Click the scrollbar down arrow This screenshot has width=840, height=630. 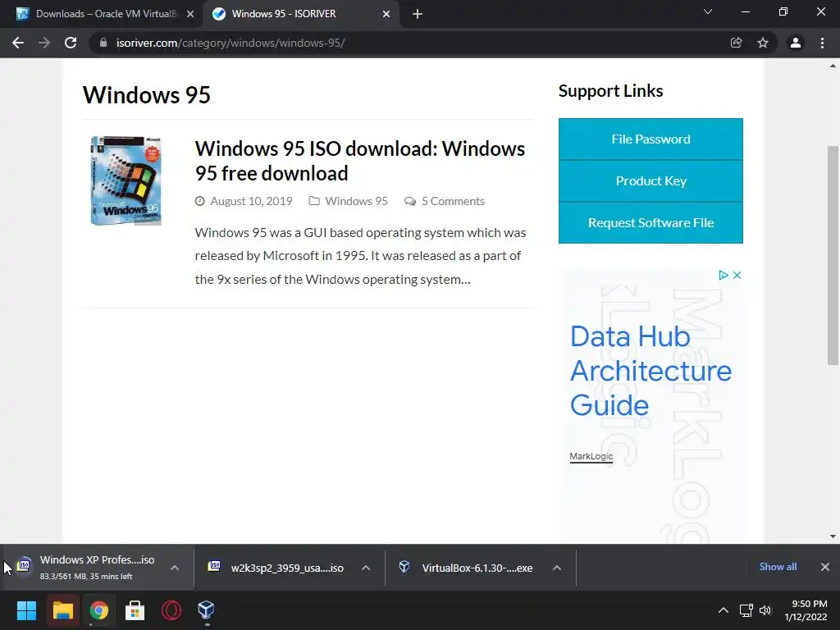click(833, 536)
